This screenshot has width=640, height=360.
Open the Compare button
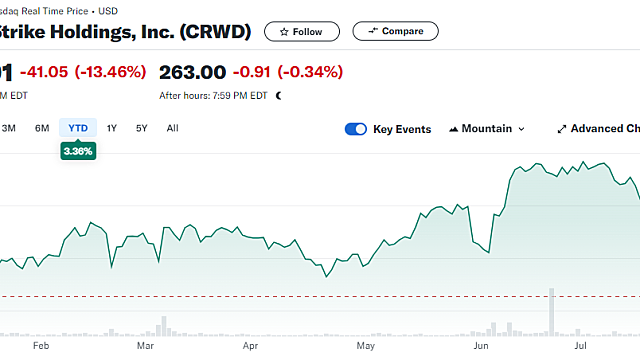click(x=396, y=31)
